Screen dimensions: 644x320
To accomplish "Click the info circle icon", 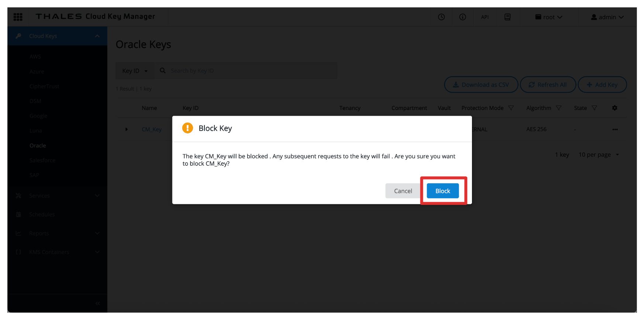I will point(462,17).
